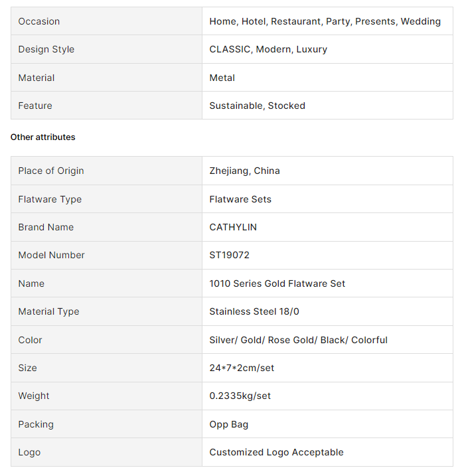Click the model number 'ST19072'
464x476 pixels.
pyautogui.click(x=230, y=255)
